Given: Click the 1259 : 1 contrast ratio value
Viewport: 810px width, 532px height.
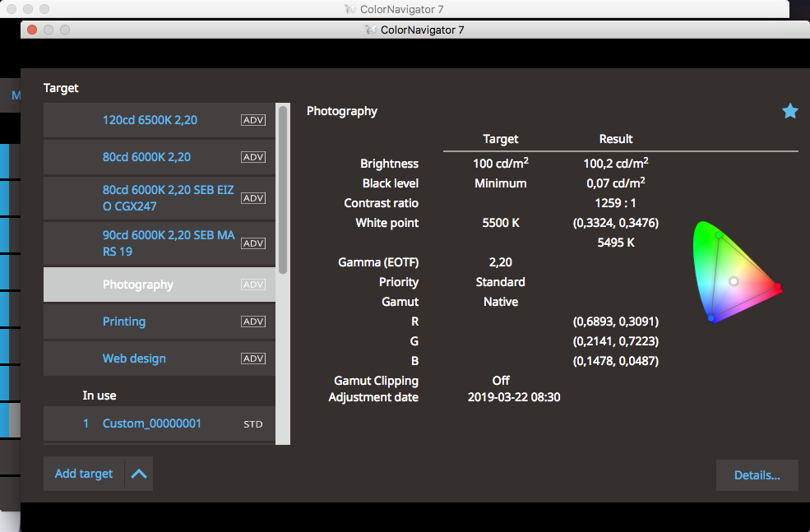Looking at the screenshot, I should click(615, 203).
